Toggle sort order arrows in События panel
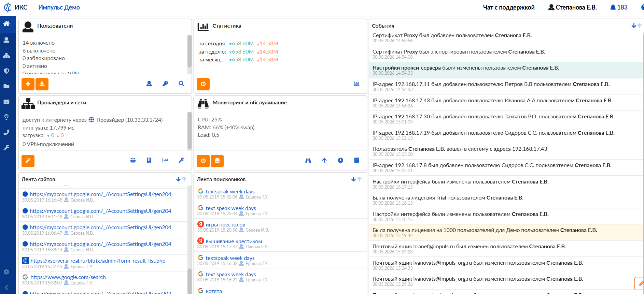644x294 pixels. click(636, 26)
